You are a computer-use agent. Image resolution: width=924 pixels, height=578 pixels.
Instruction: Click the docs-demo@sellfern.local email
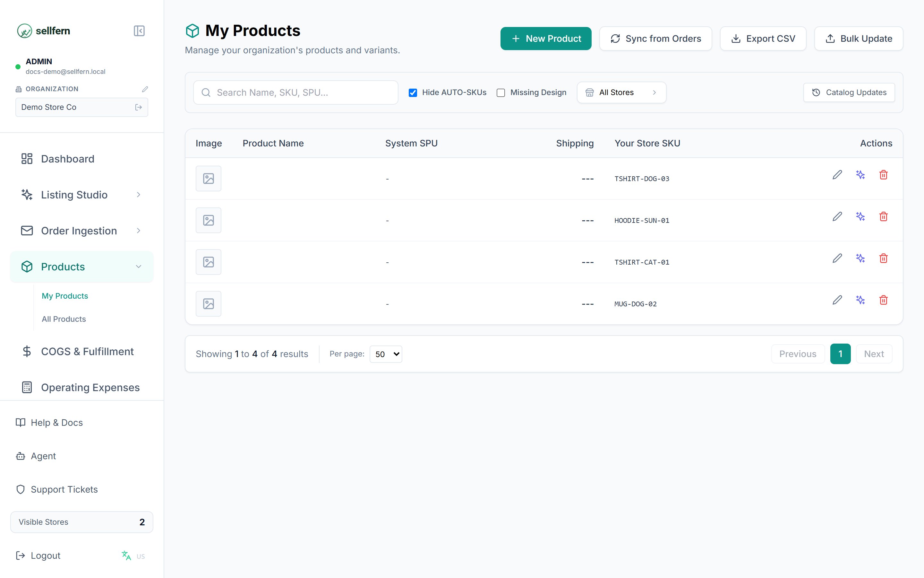coord(65,72)
